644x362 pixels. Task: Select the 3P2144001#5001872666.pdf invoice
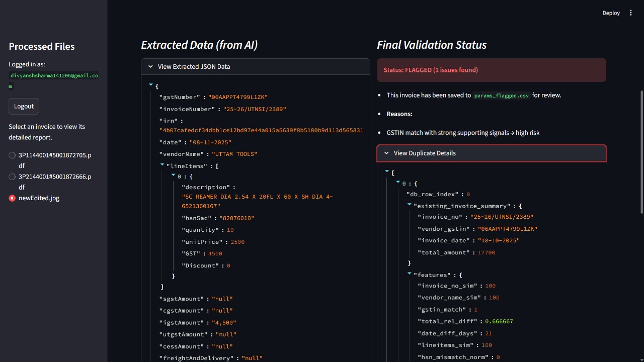13,177
